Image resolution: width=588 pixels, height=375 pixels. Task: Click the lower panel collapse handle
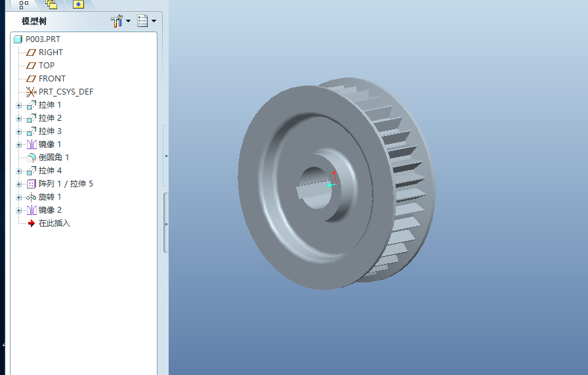(x=166, y=224)
